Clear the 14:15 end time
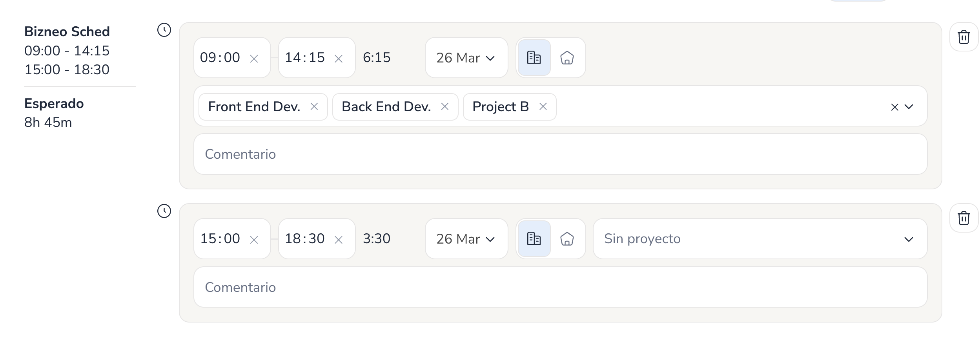This screenshot has height=341, width=980. click(x=339, y=59)
